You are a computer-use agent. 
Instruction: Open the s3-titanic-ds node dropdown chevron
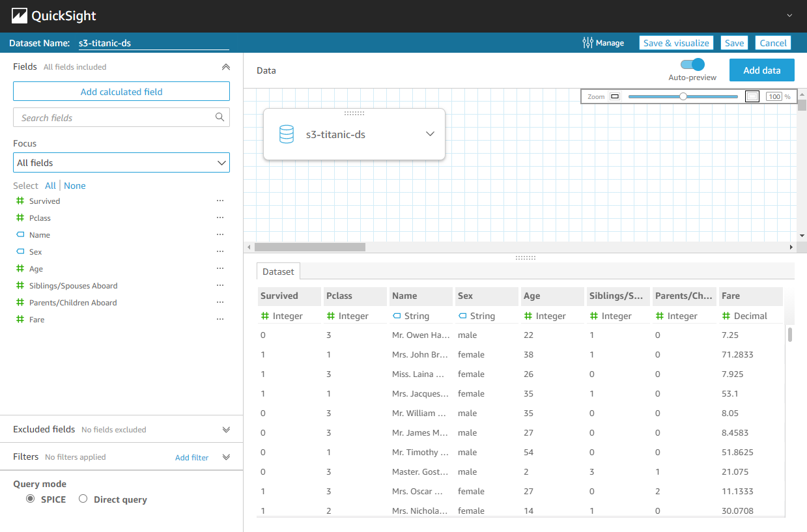[430, 133]
